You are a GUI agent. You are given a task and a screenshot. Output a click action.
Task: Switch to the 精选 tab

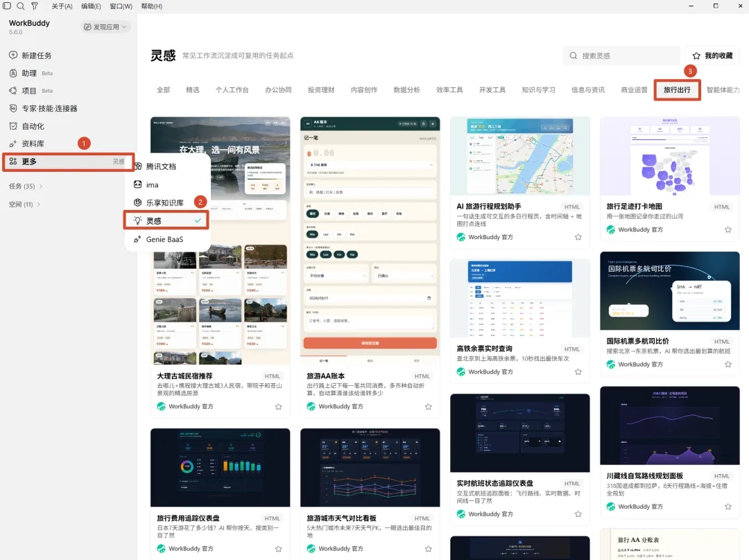193,90
